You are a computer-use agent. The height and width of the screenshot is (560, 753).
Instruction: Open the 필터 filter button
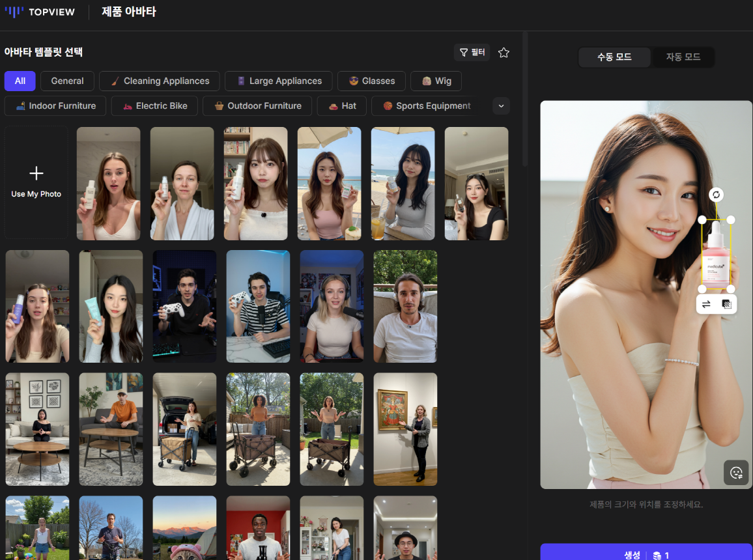click(x=472, y=52)
